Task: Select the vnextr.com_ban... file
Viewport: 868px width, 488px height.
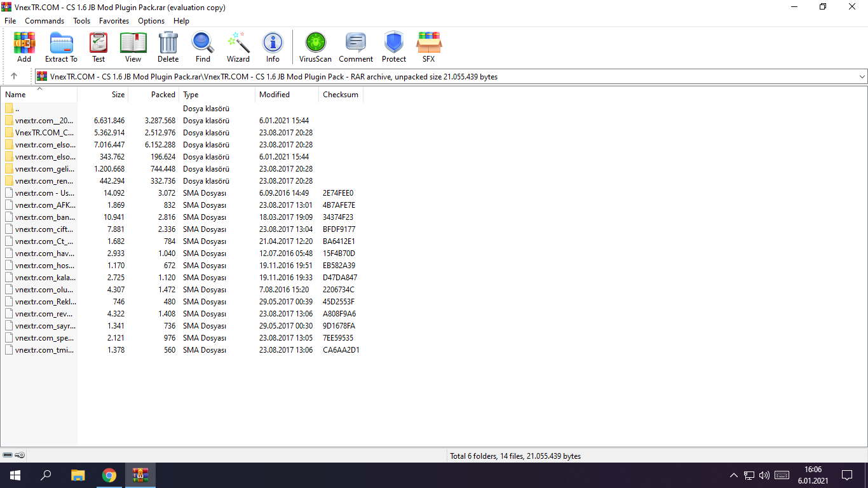Action: [x=39, y=217]
